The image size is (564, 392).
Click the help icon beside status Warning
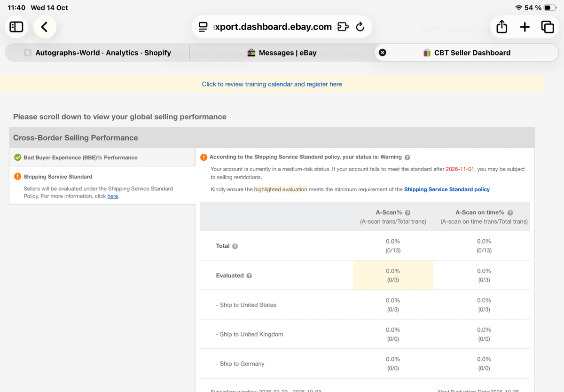point(407,157)
